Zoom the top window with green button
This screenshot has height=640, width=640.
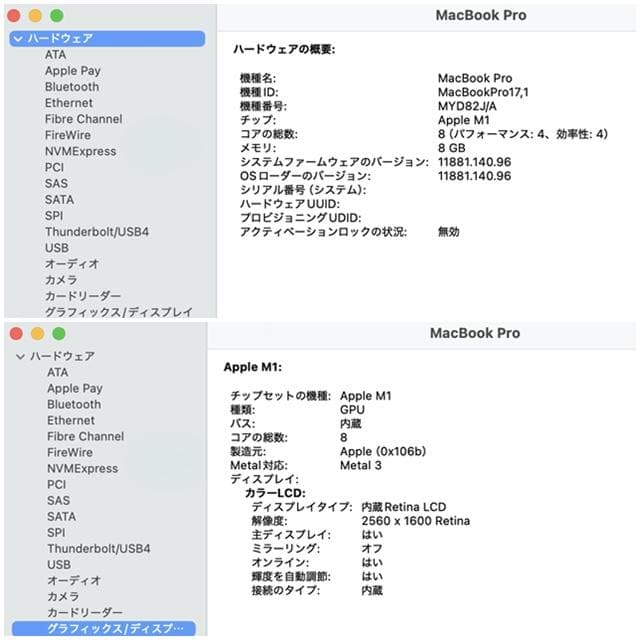(x=57, y=16)
